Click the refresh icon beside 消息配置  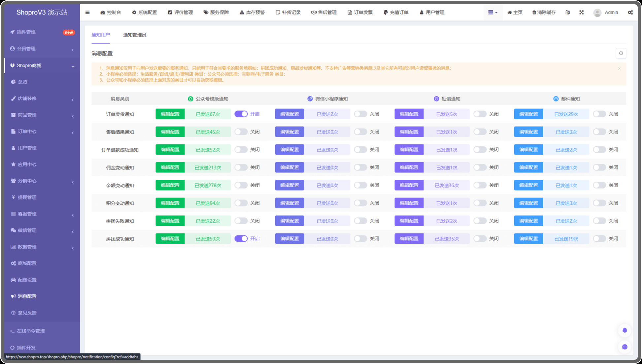[621, 53]
